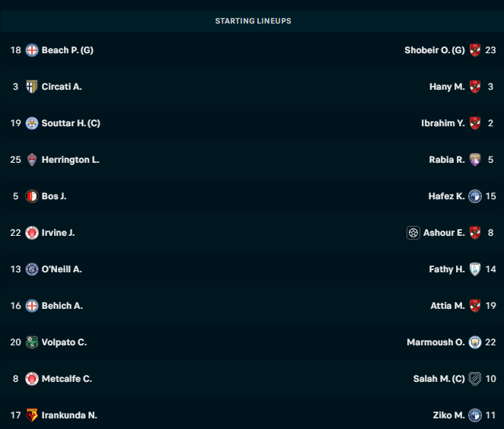Click the Feyenoord badge beside Bos J.
Viewport: 504px width, 429px height.
[x=32, y=196]
